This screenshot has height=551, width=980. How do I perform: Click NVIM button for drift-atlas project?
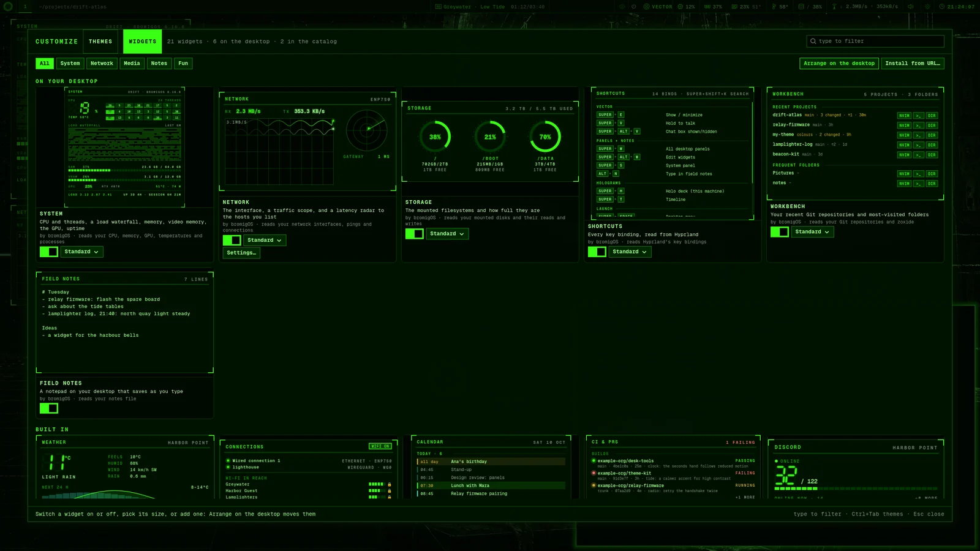(x=904, y=116)
